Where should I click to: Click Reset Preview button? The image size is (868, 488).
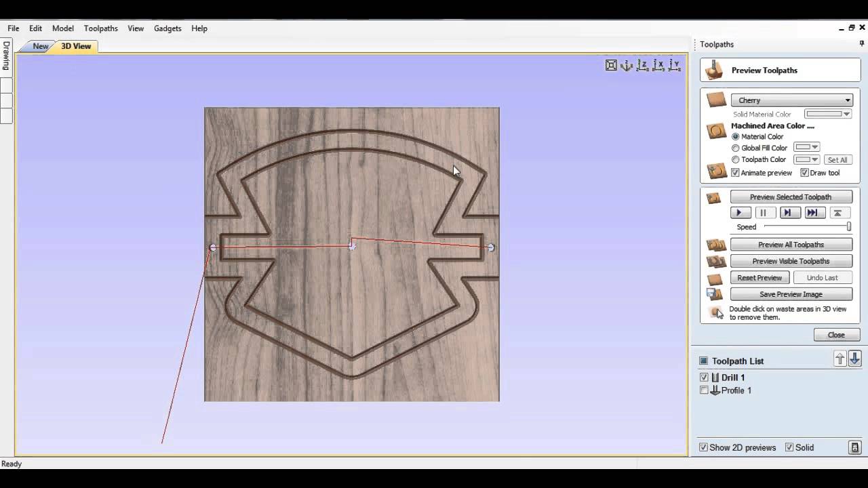(759, 278)
